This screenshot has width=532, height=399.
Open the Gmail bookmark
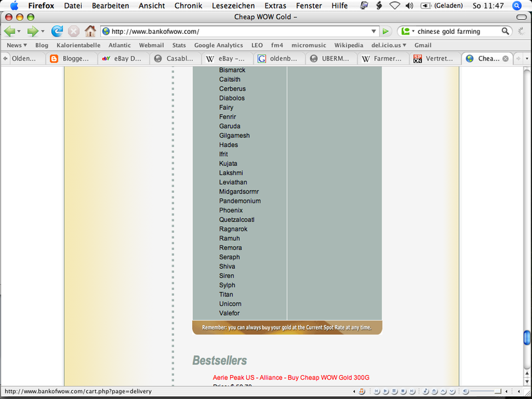[423, 45]
